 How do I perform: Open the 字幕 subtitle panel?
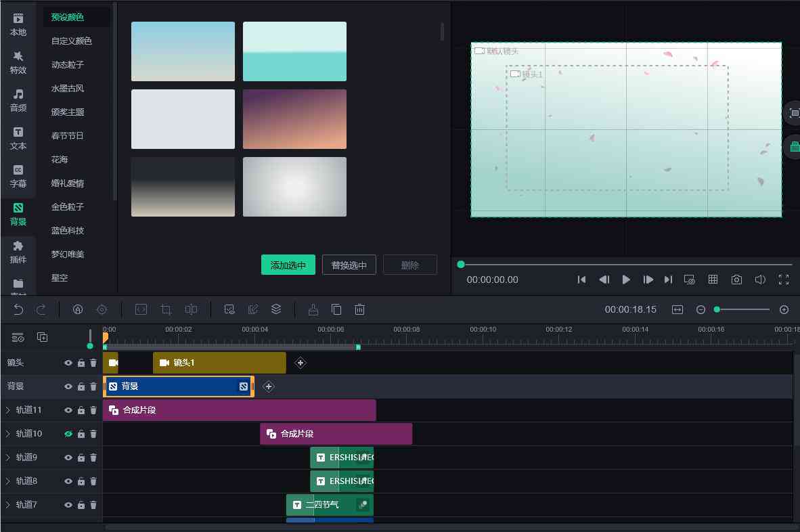[18, 177]
